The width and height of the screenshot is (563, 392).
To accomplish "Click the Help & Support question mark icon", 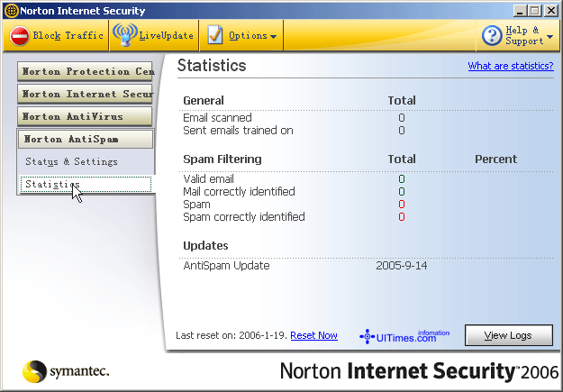I will pyautogui.click(x=492, y=35).
